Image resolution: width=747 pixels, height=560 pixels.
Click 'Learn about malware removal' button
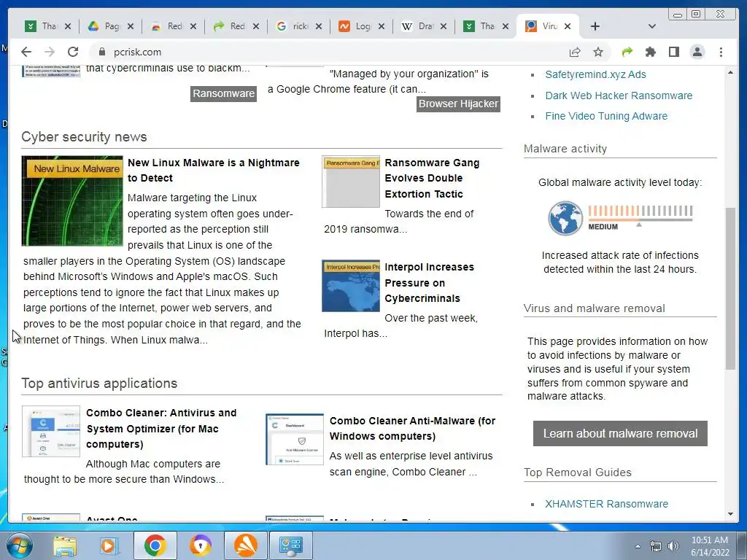tap(620, 433)
